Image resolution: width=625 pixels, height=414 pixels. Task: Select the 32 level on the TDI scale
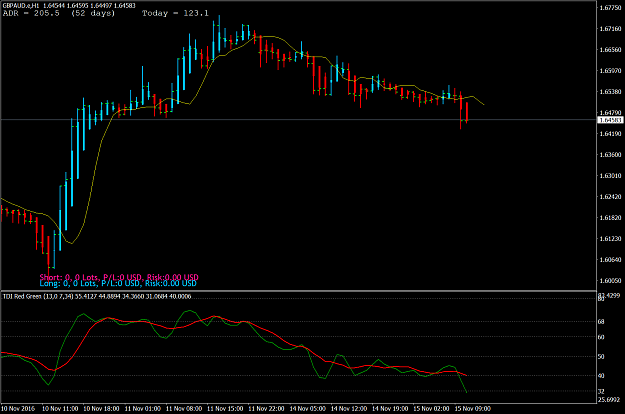601,392
